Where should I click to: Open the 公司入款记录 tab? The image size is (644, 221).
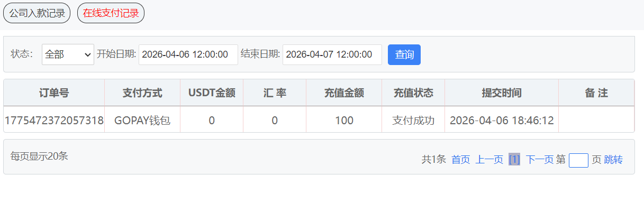37,13
